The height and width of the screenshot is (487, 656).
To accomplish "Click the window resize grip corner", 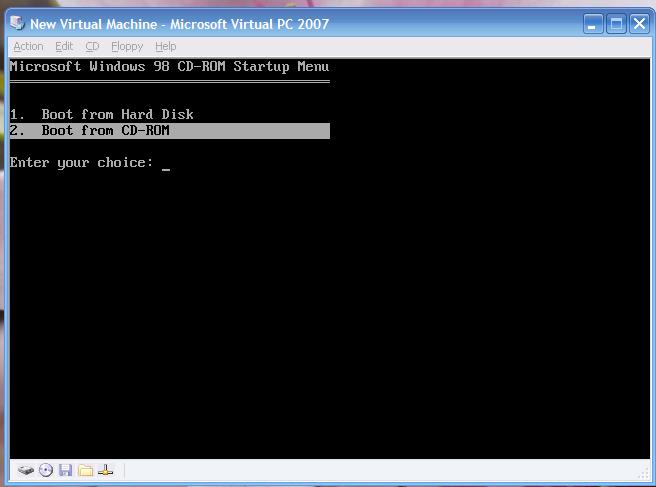I will 643,474.
